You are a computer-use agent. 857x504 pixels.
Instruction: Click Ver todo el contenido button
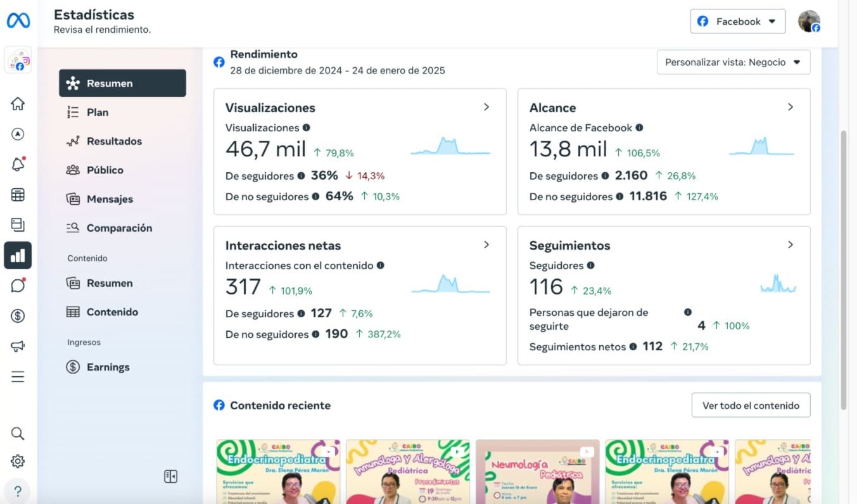click(751, 405)
